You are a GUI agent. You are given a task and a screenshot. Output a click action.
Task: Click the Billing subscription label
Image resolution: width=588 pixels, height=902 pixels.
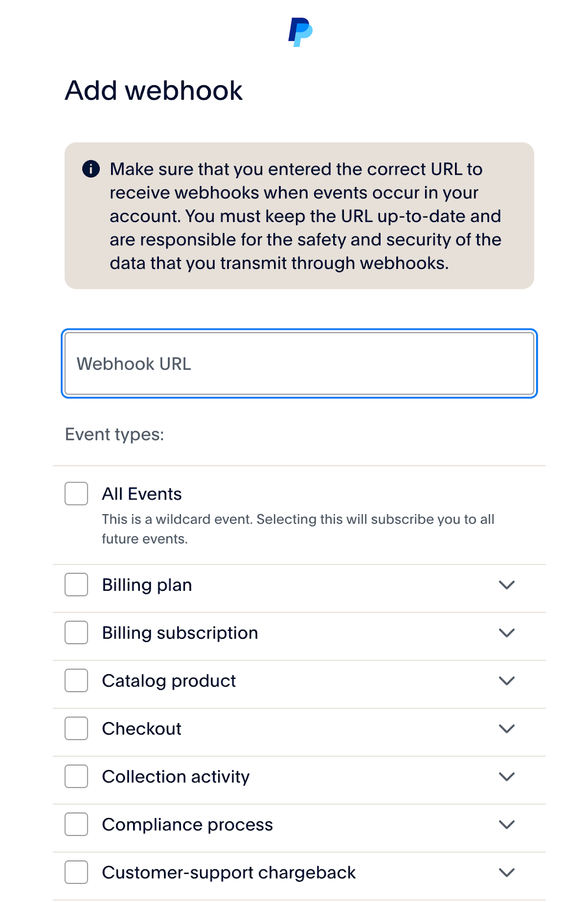180,633
